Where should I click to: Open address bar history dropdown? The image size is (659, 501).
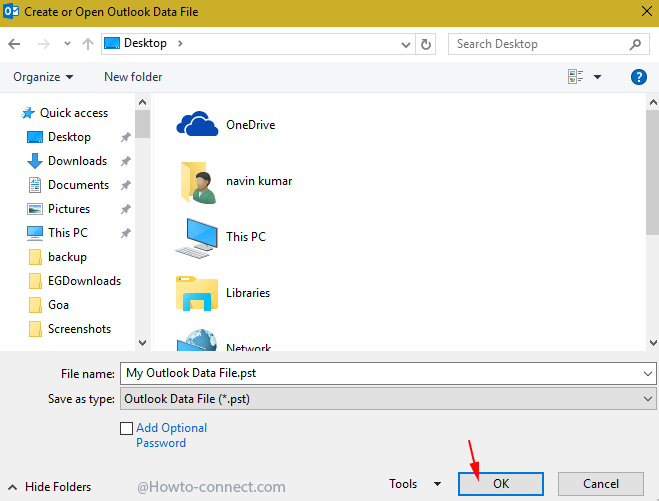coord(406,44)
